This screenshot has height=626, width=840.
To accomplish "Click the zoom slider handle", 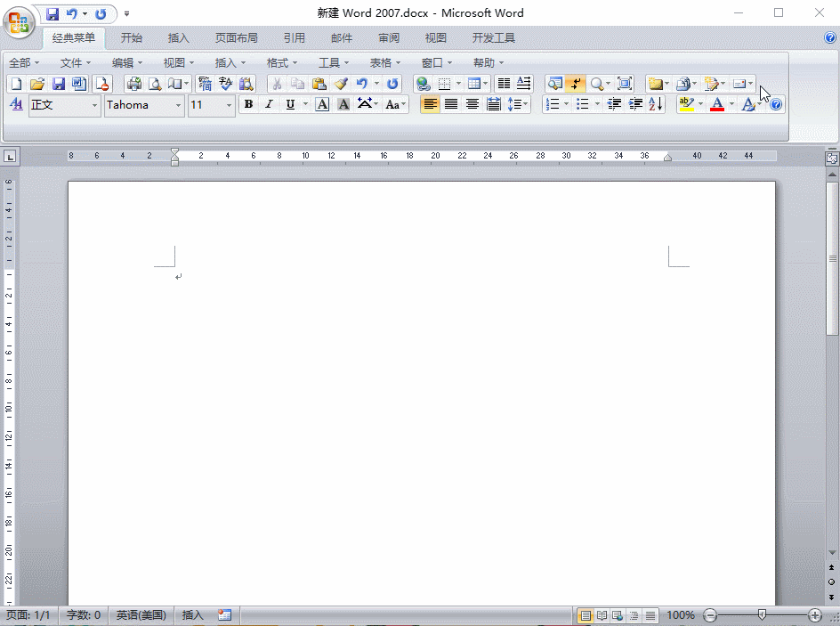I will pyautogui.click(x=762, y=615).
